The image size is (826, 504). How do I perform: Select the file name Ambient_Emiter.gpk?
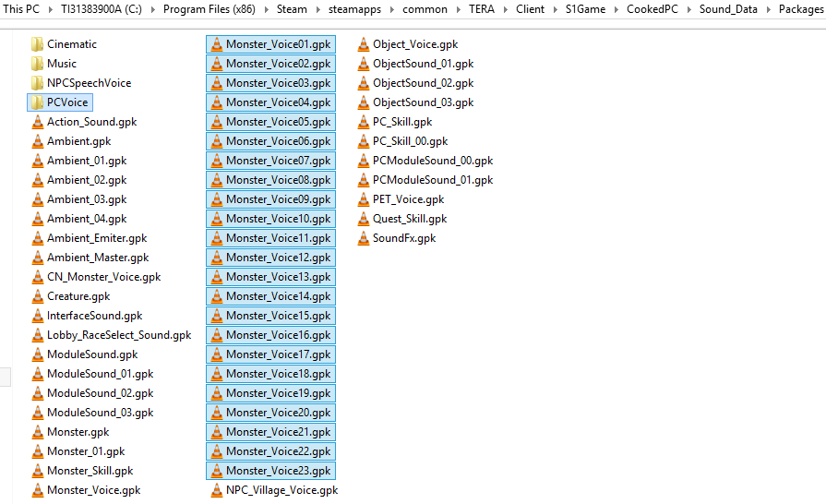click(x=97, y=238)
